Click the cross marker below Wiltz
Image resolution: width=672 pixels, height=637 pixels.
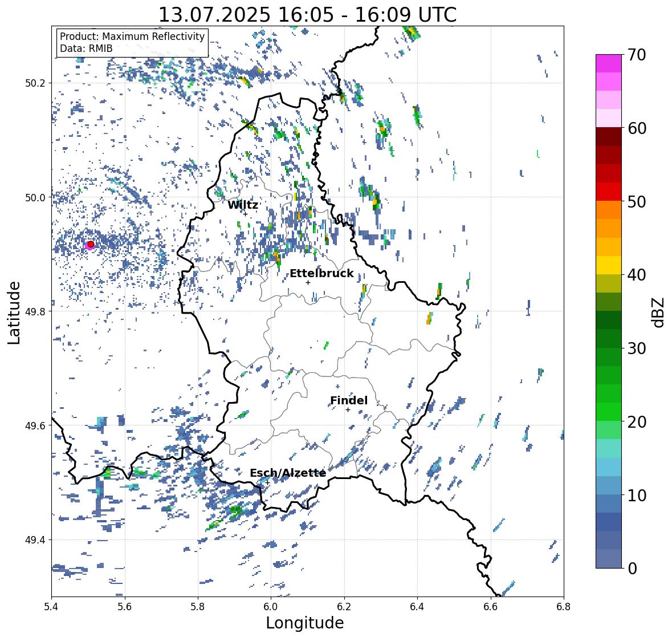(246, 214)
